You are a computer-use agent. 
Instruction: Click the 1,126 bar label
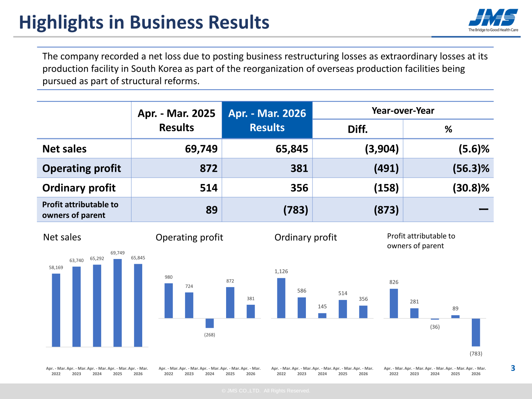coord(281,271)
